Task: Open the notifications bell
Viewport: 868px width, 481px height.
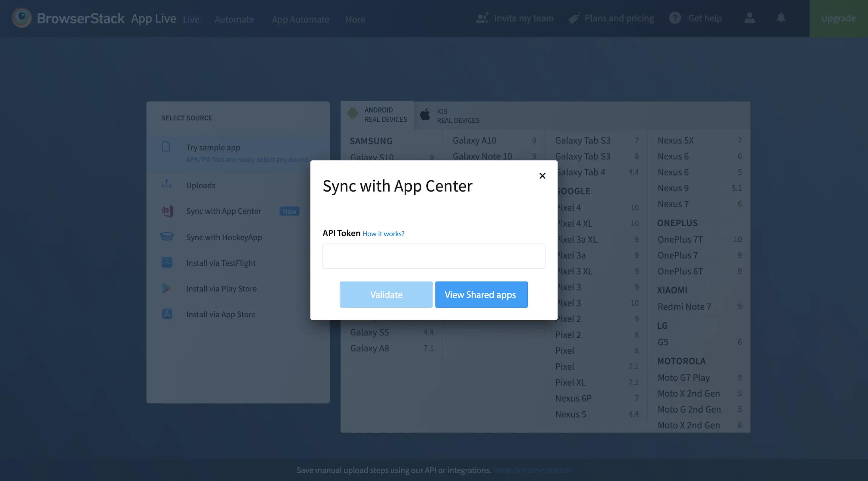Action: pyautogui.click(x=781, y=18)
